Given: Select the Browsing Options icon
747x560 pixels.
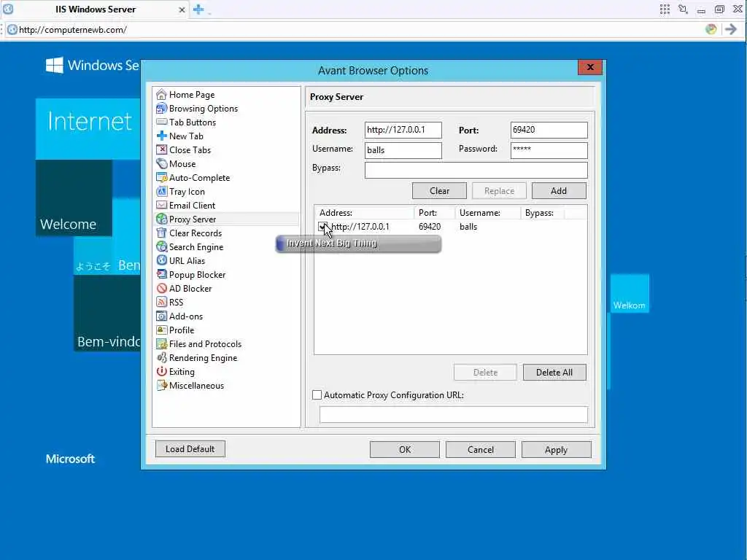Looking at the screenshot, I should click(x=161, y=108).
